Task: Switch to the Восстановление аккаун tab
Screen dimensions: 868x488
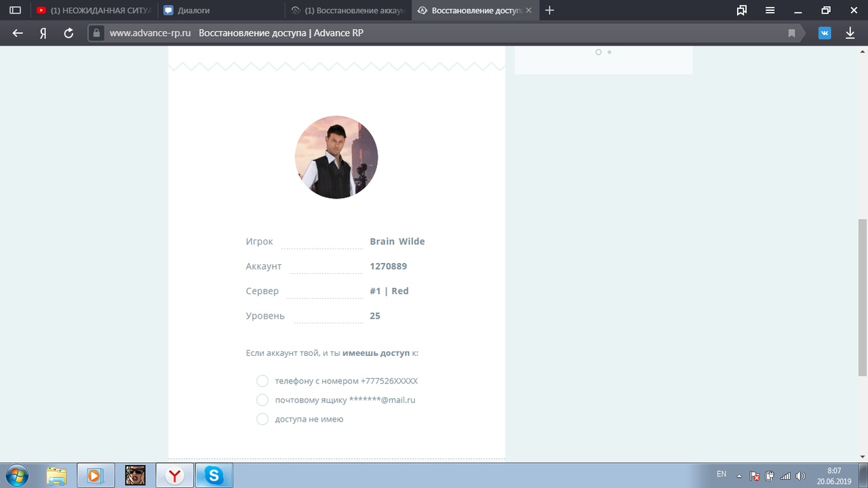Action: click(348, 10)
